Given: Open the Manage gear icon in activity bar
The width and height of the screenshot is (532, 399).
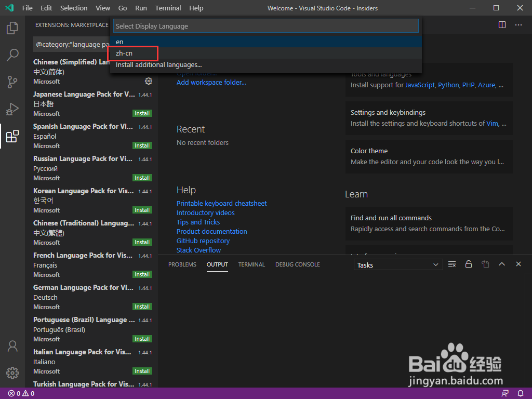Looking at the screenshot, I should (x=12, y=373).
